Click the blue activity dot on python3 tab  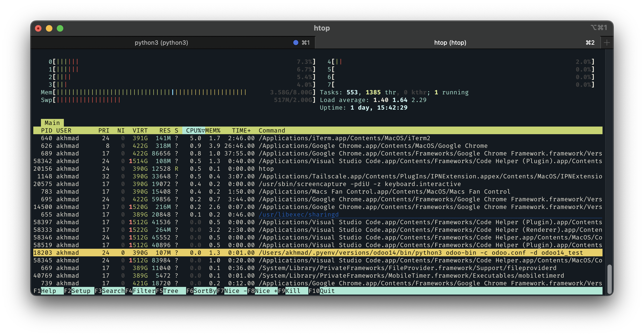(296, 43)
